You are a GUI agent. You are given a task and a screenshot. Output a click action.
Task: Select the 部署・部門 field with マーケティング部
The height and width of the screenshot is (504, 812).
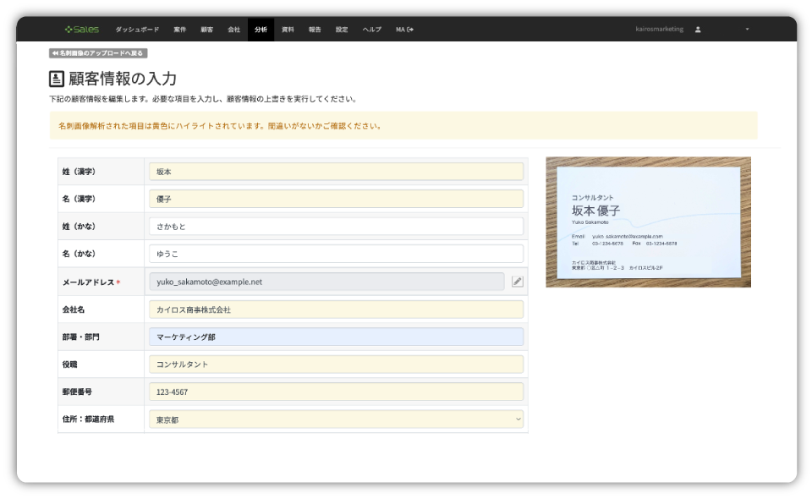pos(336,337)
